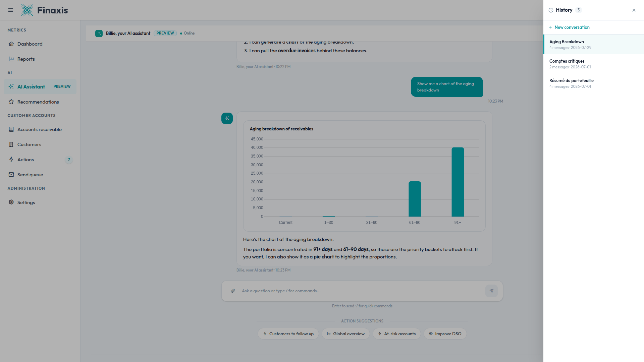Click the 91+ bar in the chart
This screenshot has width=644, height=362.
pyautogui.click(x=458, y=182)
